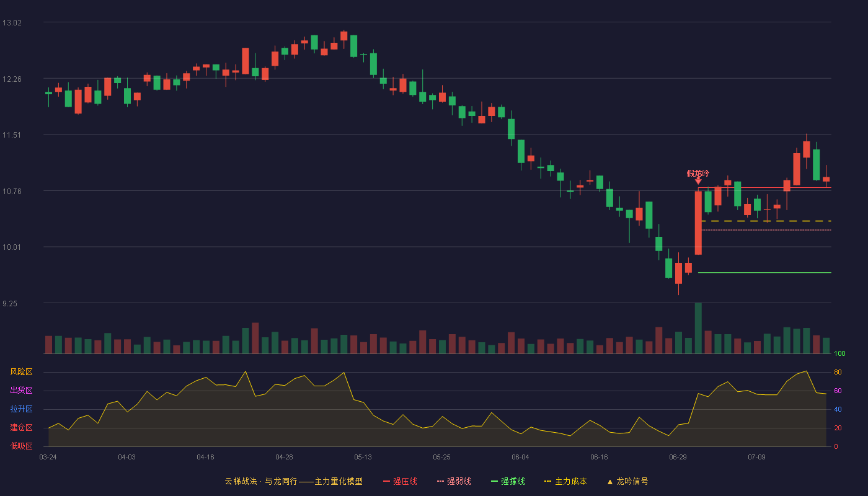Click the yellow triangle 龙吟信号 legend icon
Viewport: 868px width, 496px height.
pos(609,482)
